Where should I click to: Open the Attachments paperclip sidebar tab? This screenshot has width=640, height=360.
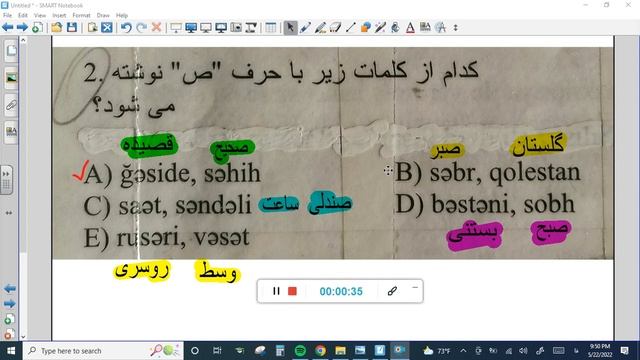pyautogui.click(x=11, y=105)
